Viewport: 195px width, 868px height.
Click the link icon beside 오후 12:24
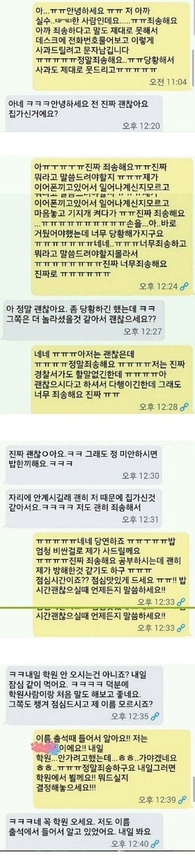pyautogui.click(x=184, y=286)
